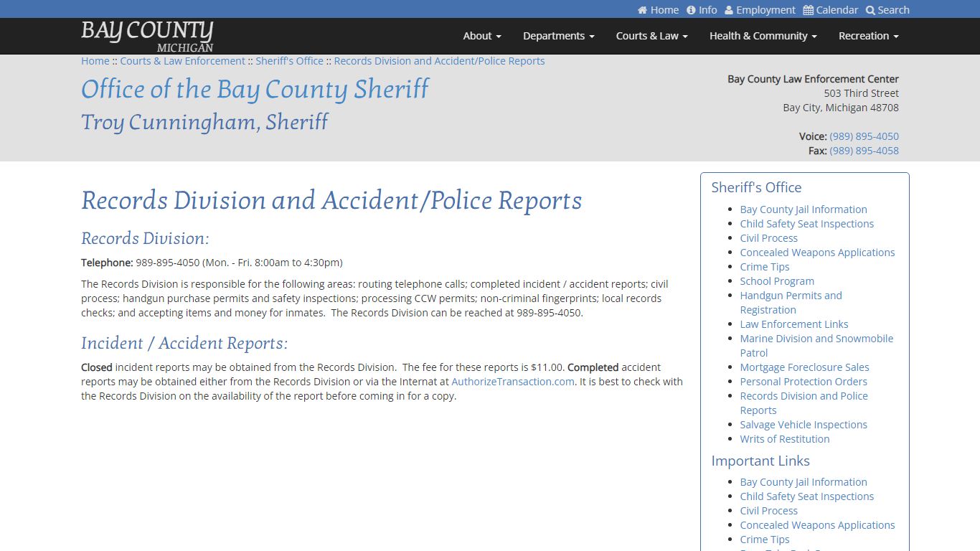This screenshot has width=980, height=551.
Task: Click the Home text link in top bar
Action: tap(664, 10)
